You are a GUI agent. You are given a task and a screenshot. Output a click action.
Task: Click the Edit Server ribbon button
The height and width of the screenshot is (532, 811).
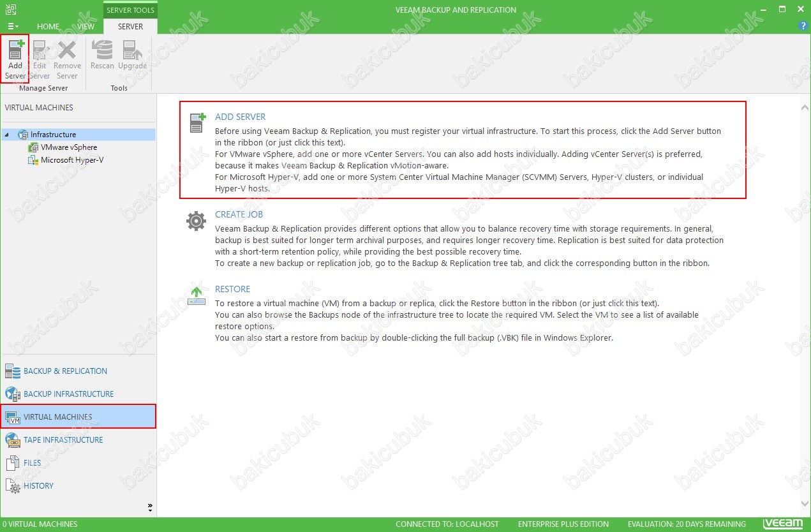point(40,59)
